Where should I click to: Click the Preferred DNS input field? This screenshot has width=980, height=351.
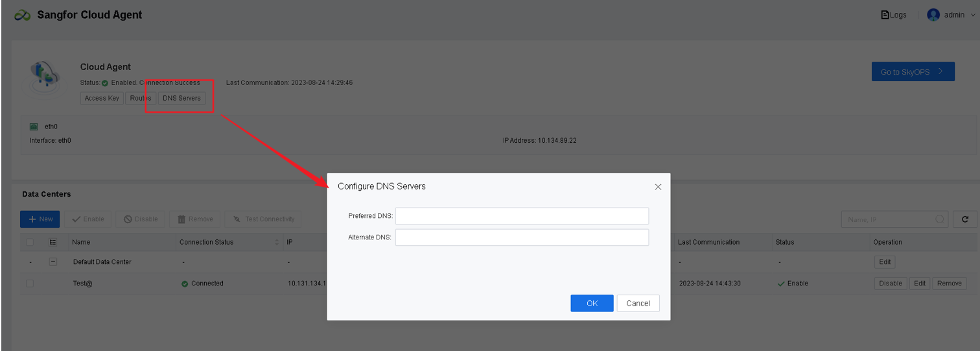(522, 215)
